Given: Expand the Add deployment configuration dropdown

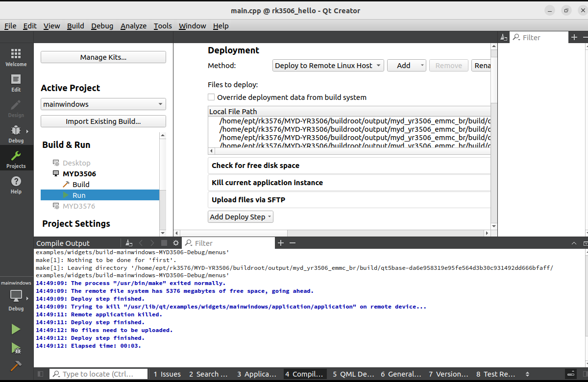Looking at the screenshot, I should point(407,66).
